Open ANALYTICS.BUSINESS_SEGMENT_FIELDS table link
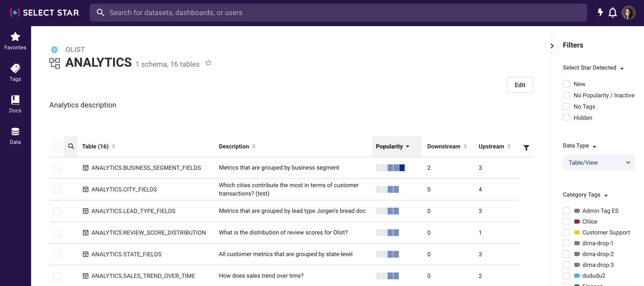Viewport: 644px width, 286px height. [x=146, y=168]
